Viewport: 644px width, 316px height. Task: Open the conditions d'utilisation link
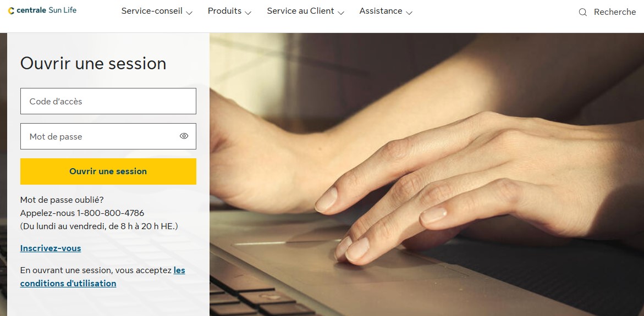coord(103,277)
